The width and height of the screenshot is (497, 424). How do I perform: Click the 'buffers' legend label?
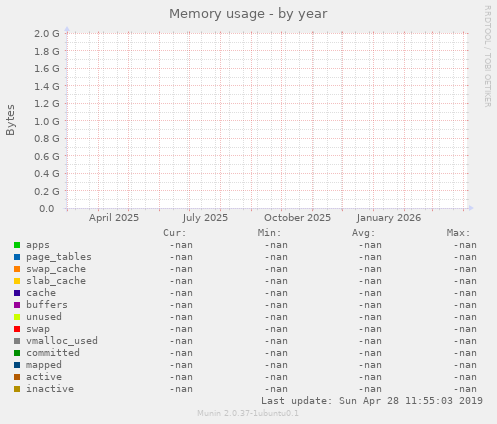click(47, 305)
